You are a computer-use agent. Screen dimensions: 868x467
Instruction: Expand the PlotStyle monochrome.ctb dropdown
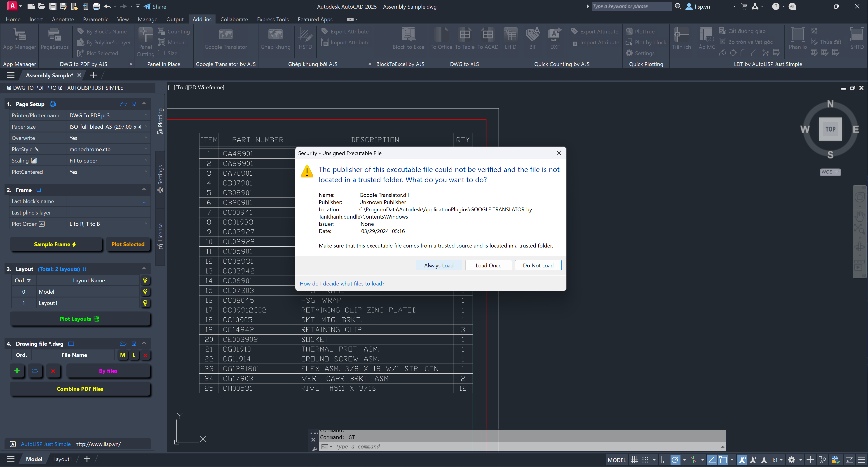146,149
